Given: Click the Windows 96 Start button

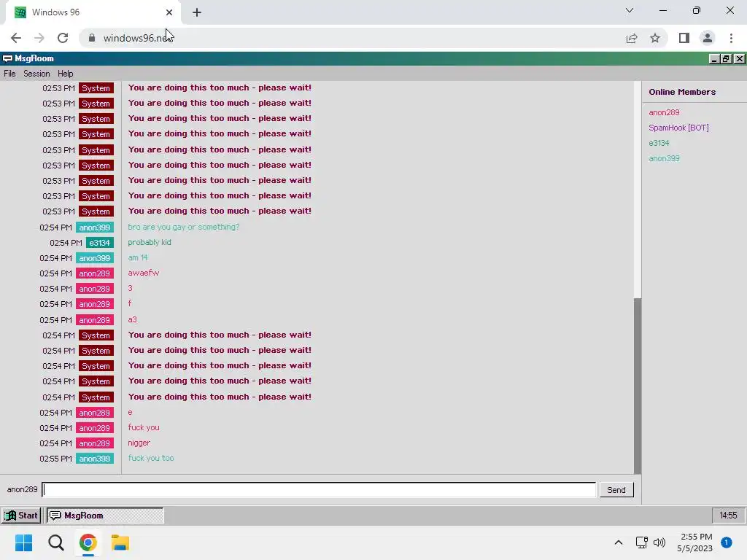Looking at the screenshot, I should point(21,516).
